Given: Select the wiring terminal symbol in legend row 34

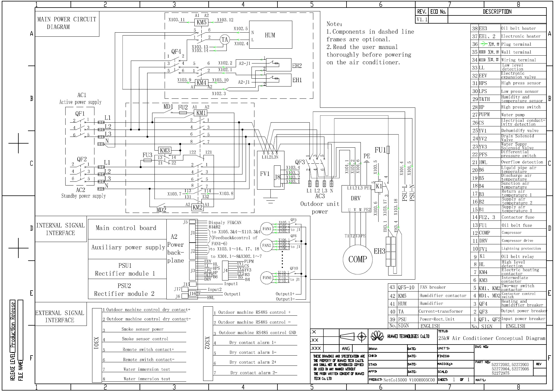Looking at the screenshot, I should click(x=482, y=60).
